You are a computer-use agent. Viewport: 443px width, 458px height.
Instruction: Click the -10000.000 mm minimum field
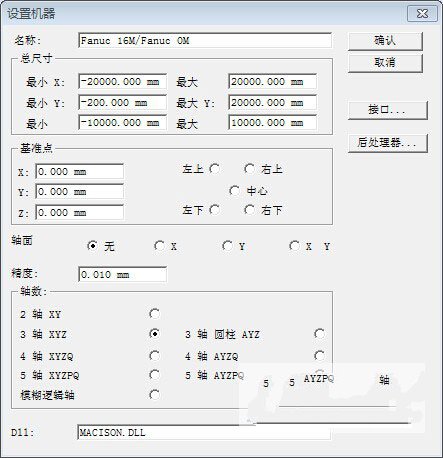[x=123, y=123]
